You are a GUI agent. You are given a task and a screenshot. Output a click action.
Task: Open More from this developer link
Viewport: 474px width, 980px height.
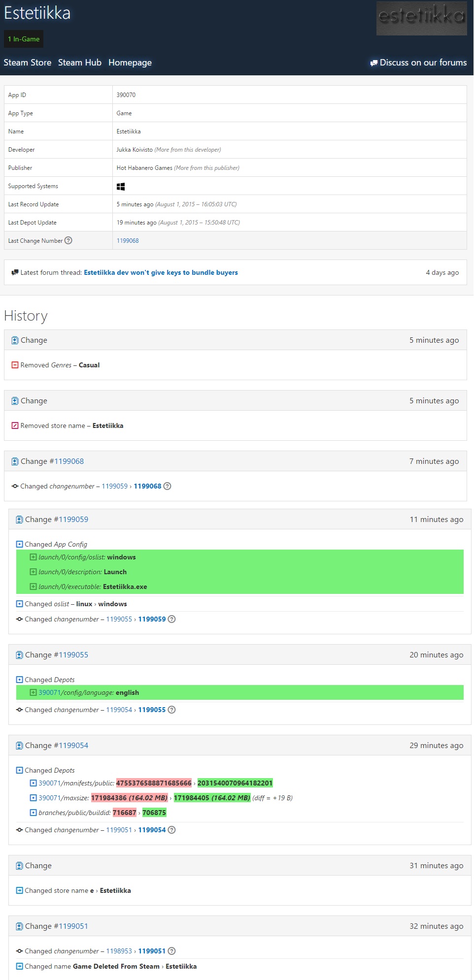click(188, 150)
